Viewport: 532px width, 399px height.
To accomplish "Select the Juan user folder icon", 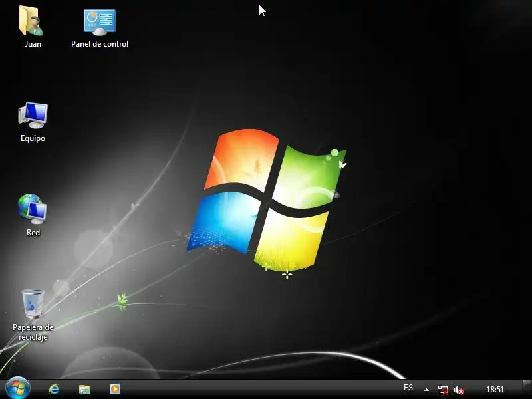I will click(x=32, y=21).
